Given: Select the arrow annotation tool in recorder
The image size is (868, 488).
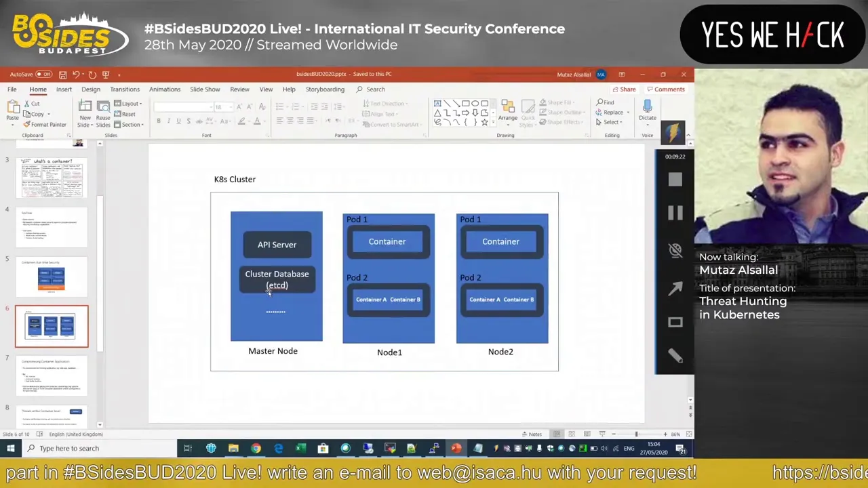Looking at the screenshot, I should pyautogui.click(x=675, y=288).
